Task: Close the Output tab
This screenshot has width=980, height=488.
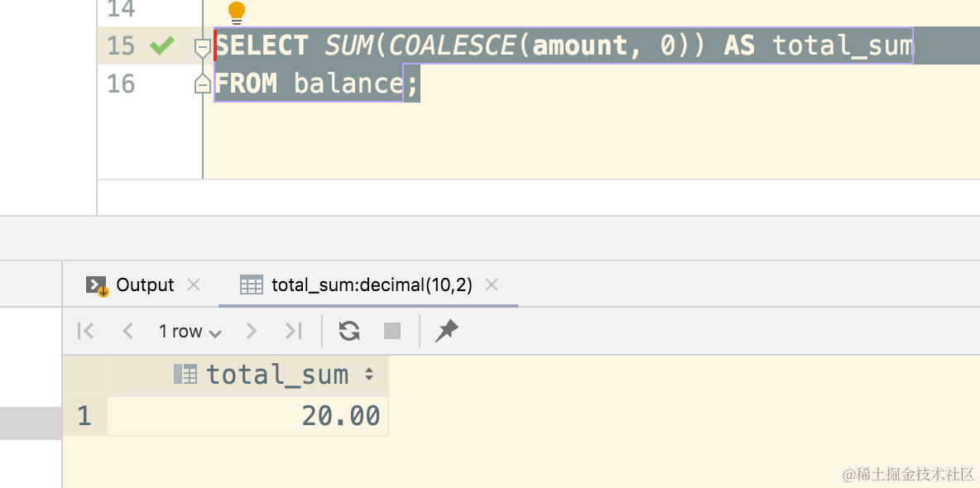Action: pos(194,285)
